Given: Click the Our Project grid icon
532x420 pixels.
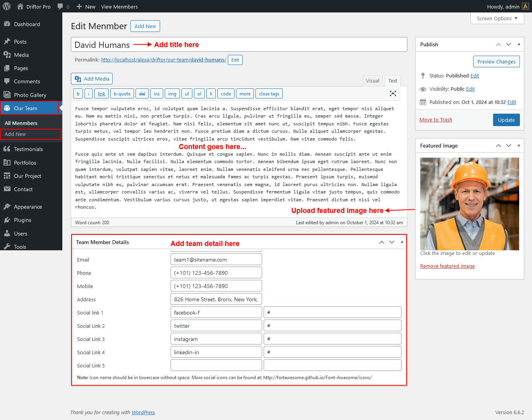Looking at the screenshot, I should [x=7, y=176].
